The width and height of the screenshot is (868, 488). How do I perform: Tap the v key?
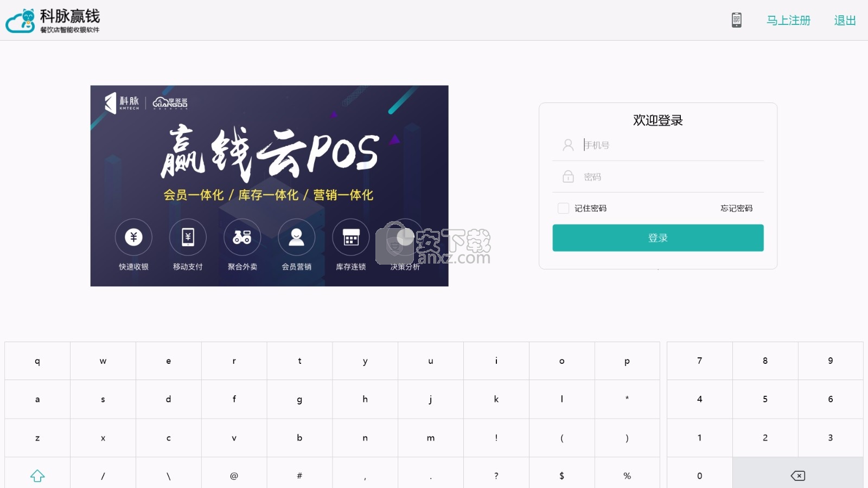pyautogui.click(x=234, y=438)
